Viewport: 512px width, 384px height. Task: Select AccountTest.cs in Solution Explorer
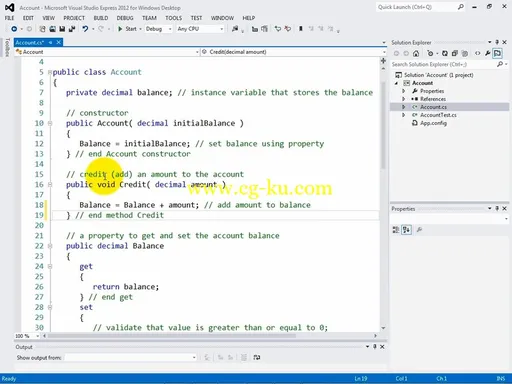(x=438, y=115)
